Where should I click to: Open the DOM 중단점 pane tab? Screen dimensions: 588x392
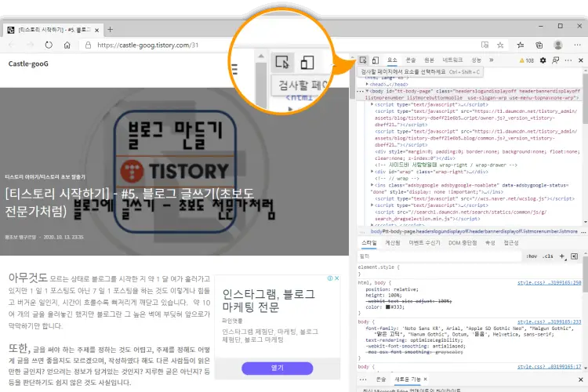[463, 243]
